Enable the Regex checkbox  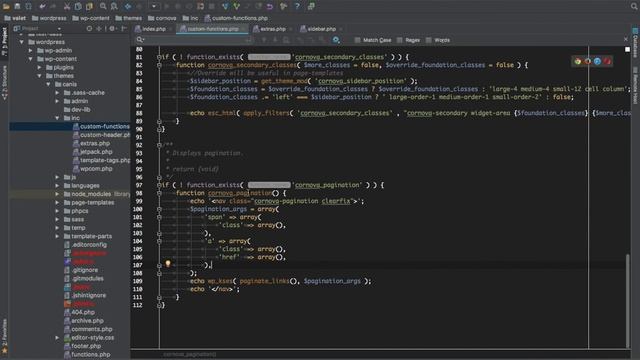pyautogui.click(x=400, y=40)
